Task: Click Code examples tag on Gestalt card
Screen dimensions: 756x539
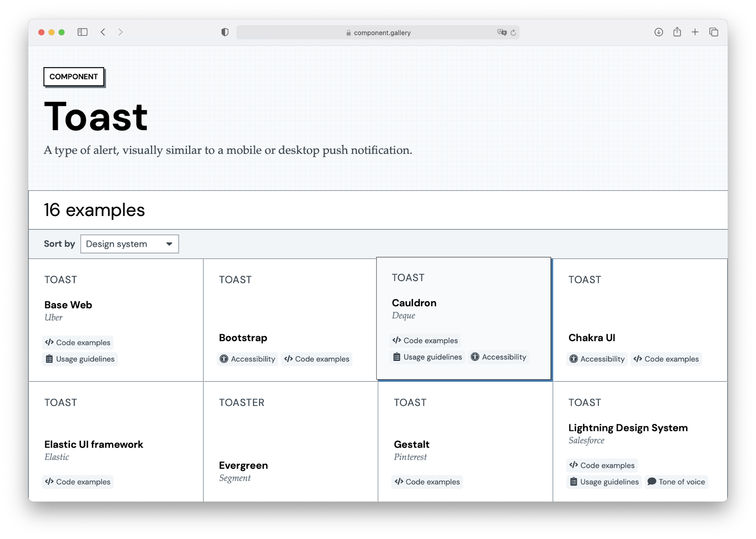Action: [427, 482]
